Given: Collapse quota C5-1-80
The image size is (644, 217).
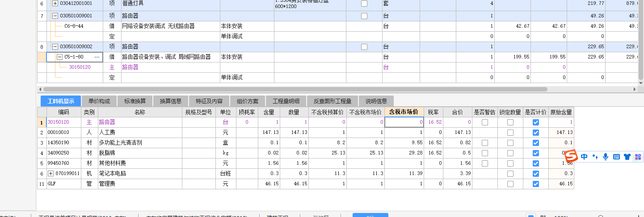Looking at the screenshot, I should [x=60, y=57].
